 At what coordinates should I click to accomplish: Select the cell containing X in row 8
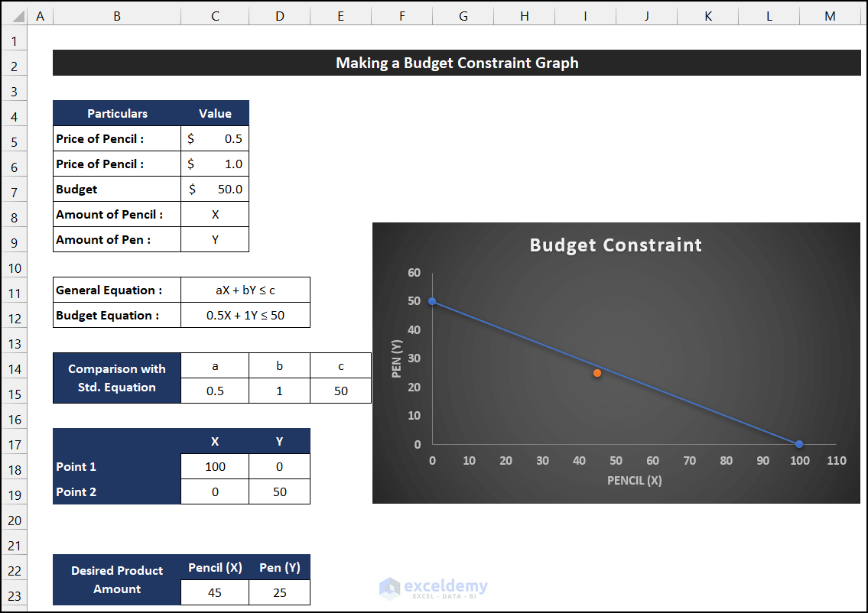point(215,214)
